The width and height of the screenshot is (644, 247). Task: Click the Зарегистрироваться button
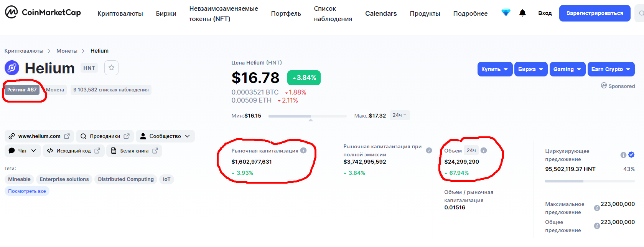[595, 13]
